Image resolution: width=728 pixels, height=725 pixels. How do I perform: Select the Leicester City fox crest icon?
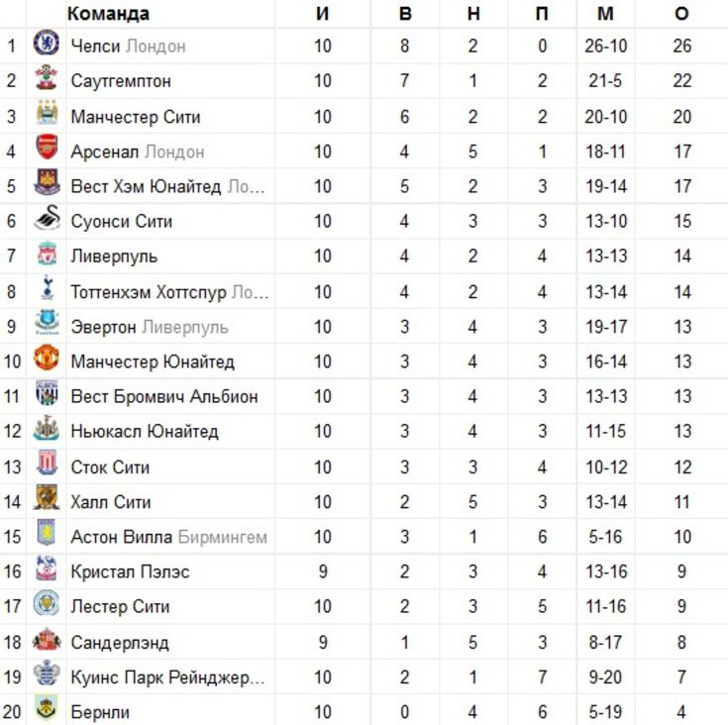coord(47,603)
